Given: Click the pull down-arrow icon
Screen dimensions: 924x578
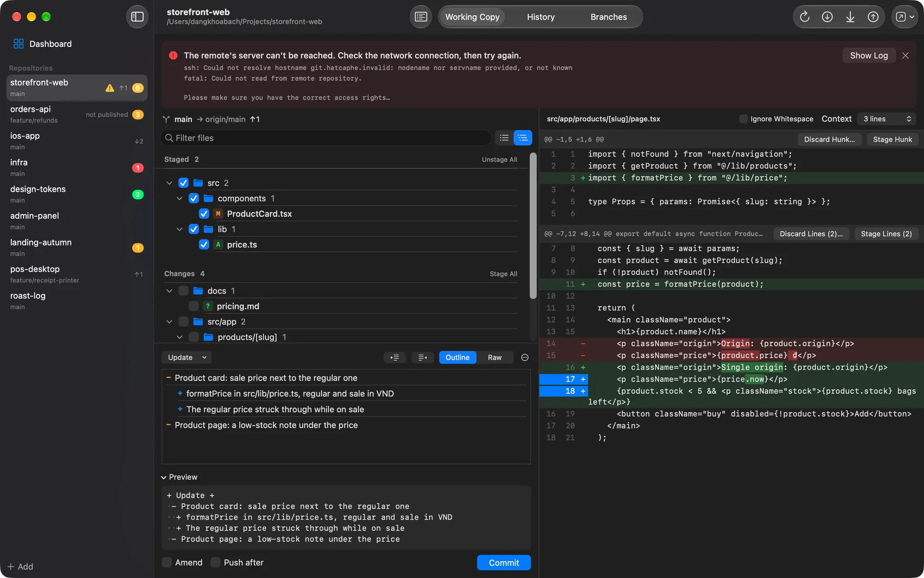Looking at the screenshot, I should 850,17.
